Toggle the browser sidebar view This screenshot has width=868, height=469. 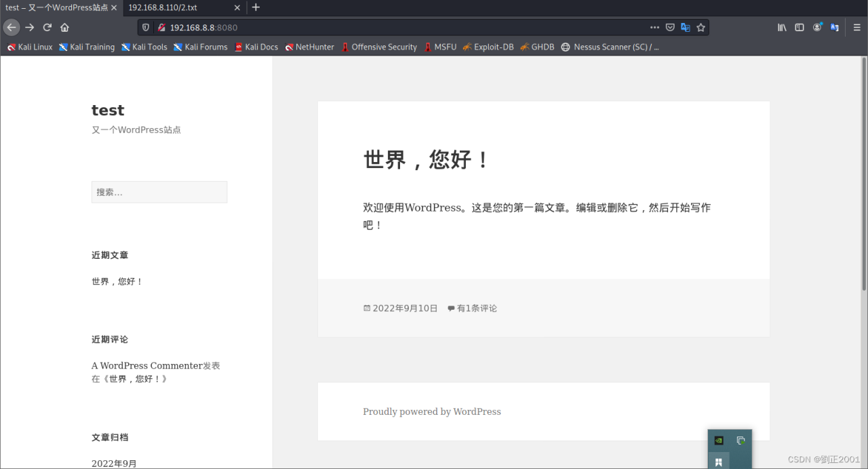pyautogui.click(x=800, y=28)
